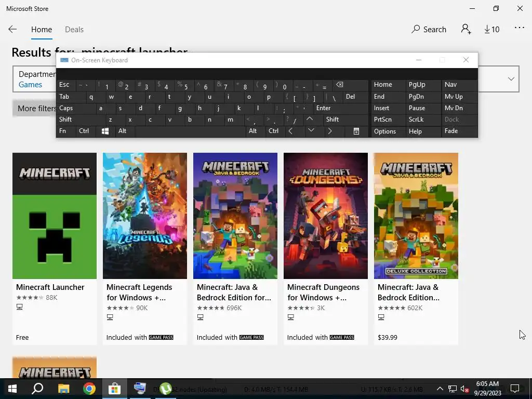The height and width of the screenshot is (399, 532).
Task: Click the 696K ratings count
Action: click(x=234, y=308)
